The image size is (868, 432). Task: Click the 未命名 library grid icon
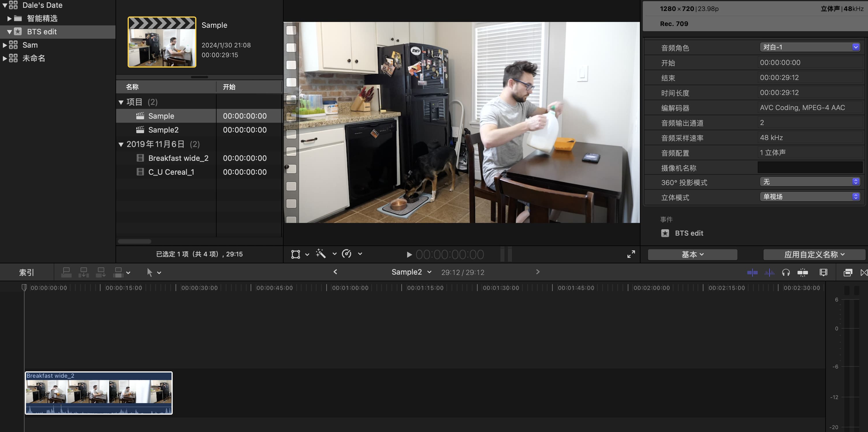tap(13, 58)
